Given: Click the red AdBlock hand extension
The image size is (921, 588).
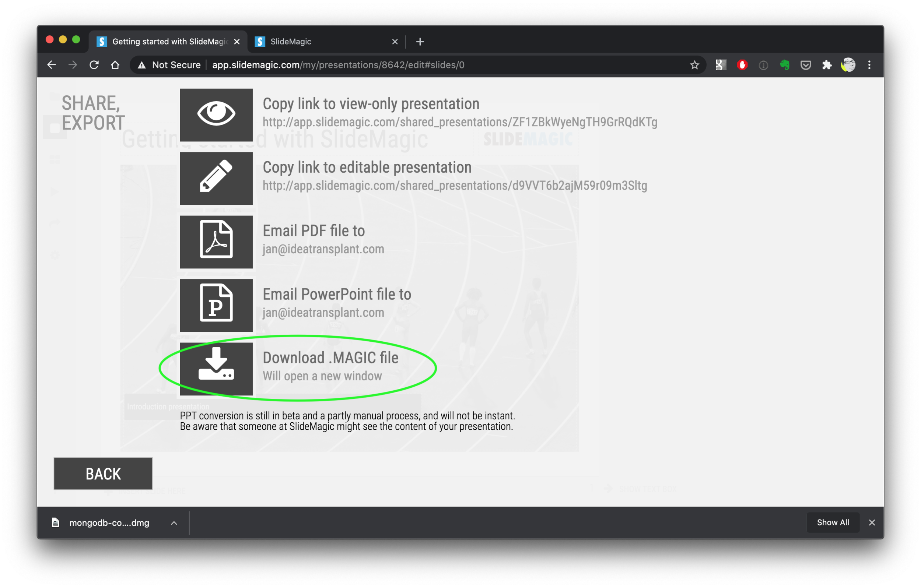Looking at the screenshot, I should [x=742, y=65].
